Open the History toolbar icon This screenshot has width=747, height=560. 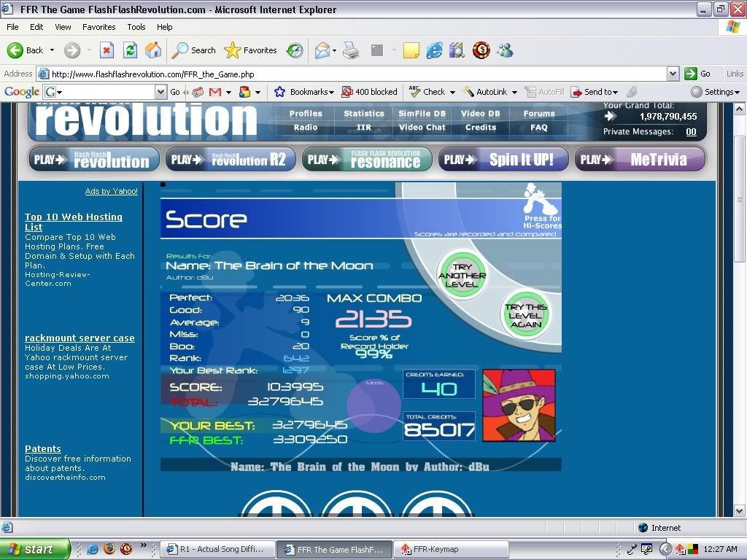click(x=295, y=50)
